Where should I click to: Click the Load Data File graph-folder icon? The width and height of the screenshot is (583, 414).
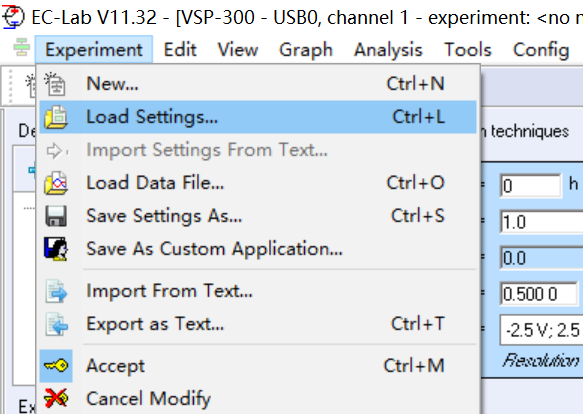[56, 183]
